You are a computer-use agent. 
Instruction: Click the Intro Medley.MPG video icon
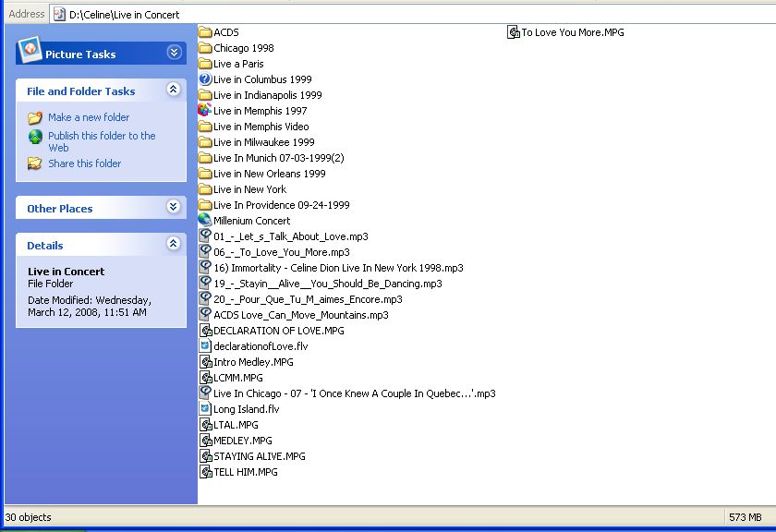[205, 362]
